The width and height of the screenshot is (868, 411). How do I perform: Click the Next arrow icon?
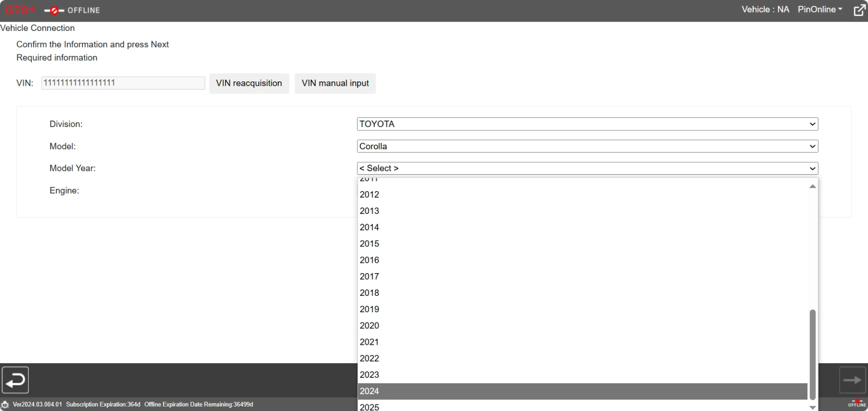point(852,380)
